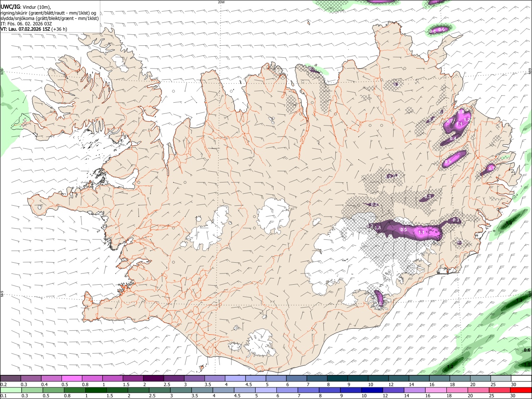Click the 0.5 value on the glacier snow band
This screenshot has width=532, height=399.
click(x=403, y=229)
